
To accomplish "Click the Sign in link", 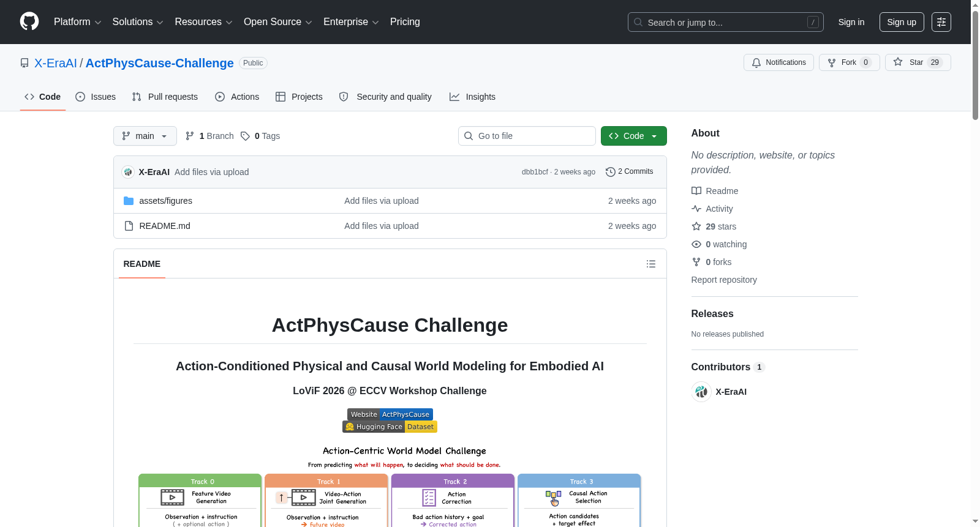I will tap(851, 22).
